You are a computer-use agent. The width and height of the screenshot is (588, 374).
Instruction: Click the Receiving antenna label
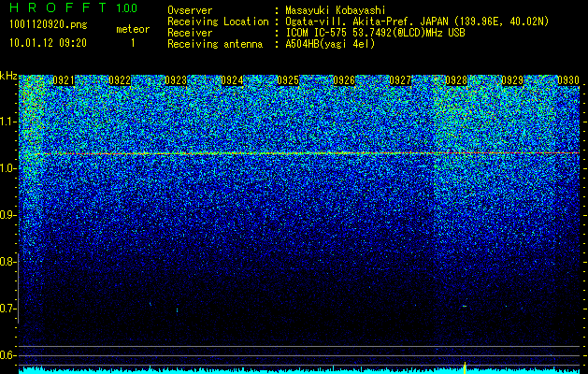[215, 44]
